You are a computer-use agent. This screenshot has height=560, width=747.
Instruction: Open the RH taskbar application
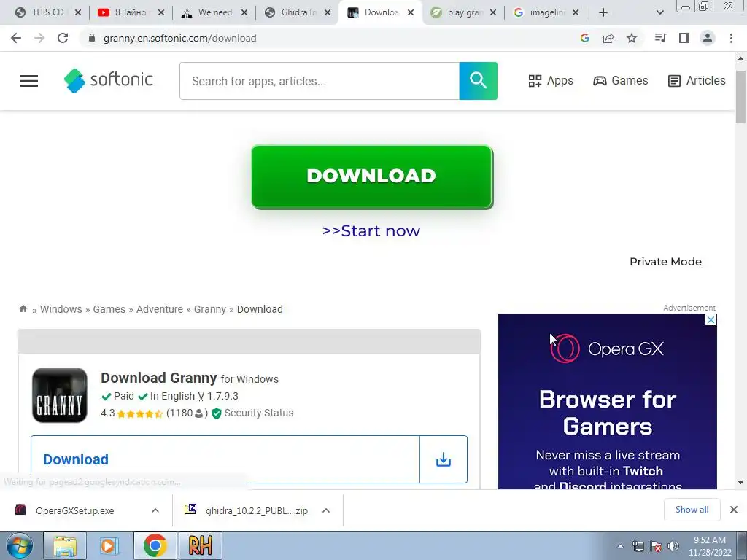point(200,545)
